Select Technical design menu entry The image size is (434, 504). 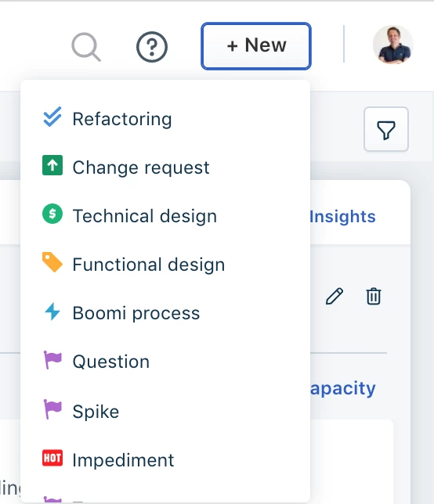pyautogui.click(x=165, y=216)
